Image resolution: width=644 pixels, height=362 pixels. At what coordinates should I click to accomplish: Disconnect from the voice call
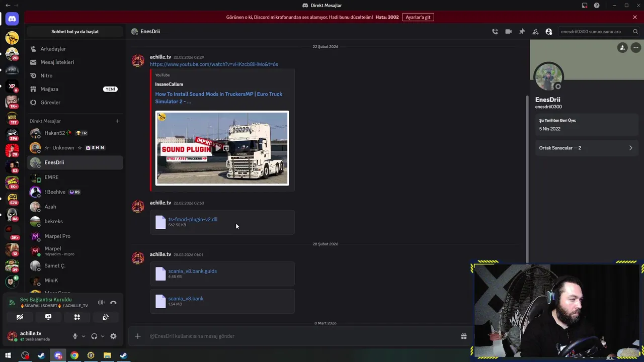pyautogui.click(x=113, y=303)
